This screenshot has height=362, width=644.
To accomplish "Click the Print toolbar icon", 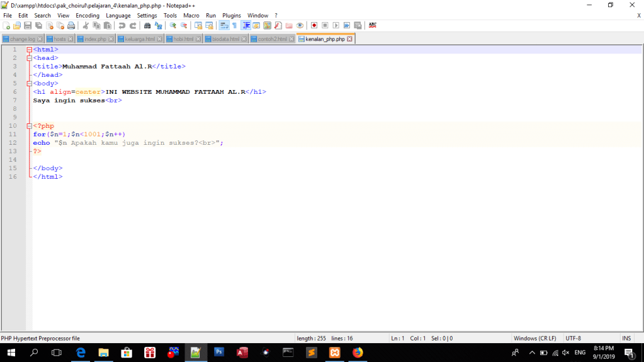I will (x=71, y=26).
